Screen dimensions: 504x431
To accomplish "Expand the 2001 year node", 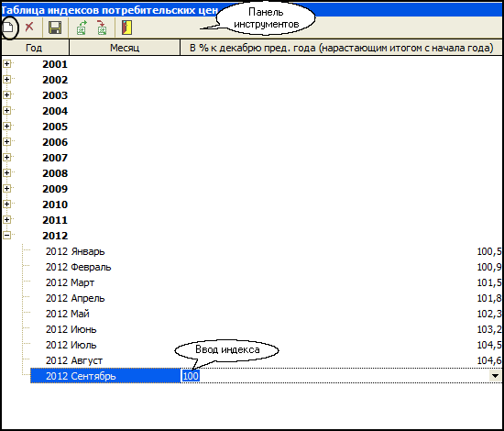I will pyautogui.click(x=7, y=63).
